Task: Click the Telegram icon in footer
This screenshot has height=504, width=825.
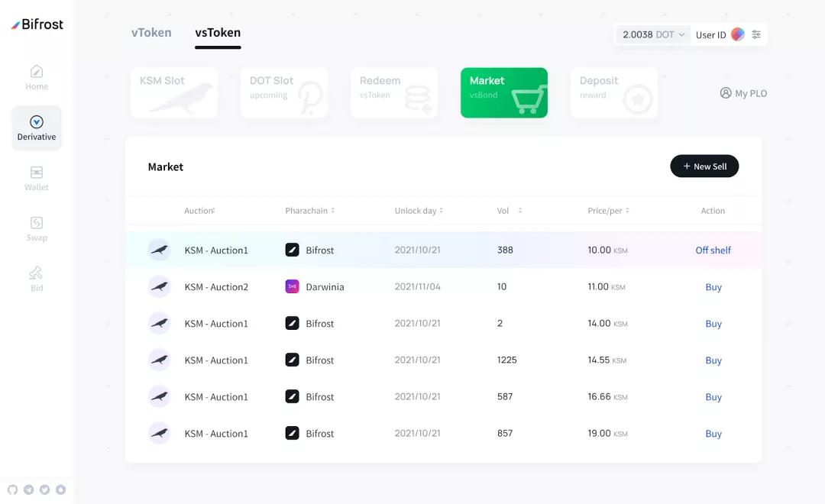Action: point(28,489)
